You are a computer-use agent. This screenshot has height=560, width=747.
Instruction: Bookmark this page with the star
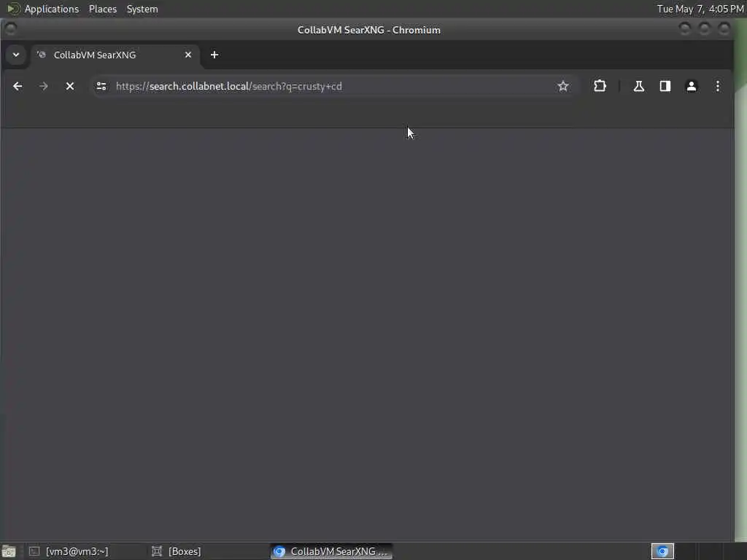(x=563, y=86)
